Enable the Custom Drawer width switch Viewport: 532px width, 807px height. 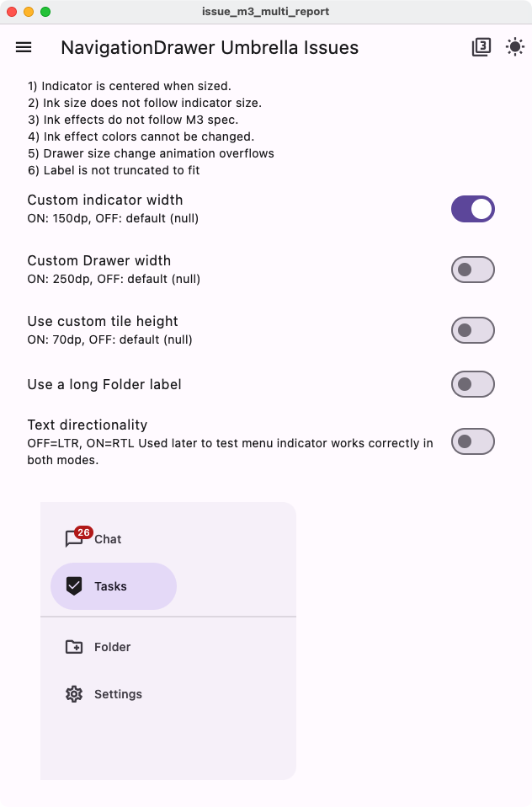coord(472,269)
